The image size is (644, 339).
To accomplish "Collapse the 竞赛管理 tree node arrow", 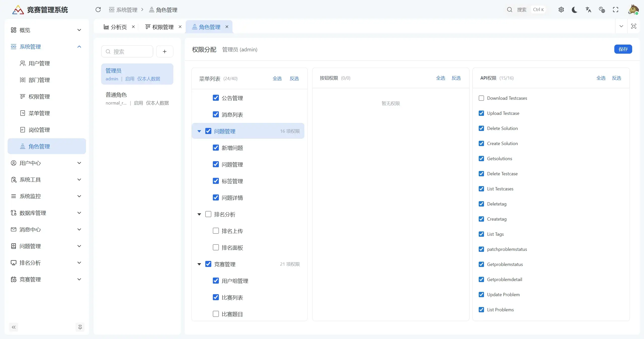I will (199, 264).
